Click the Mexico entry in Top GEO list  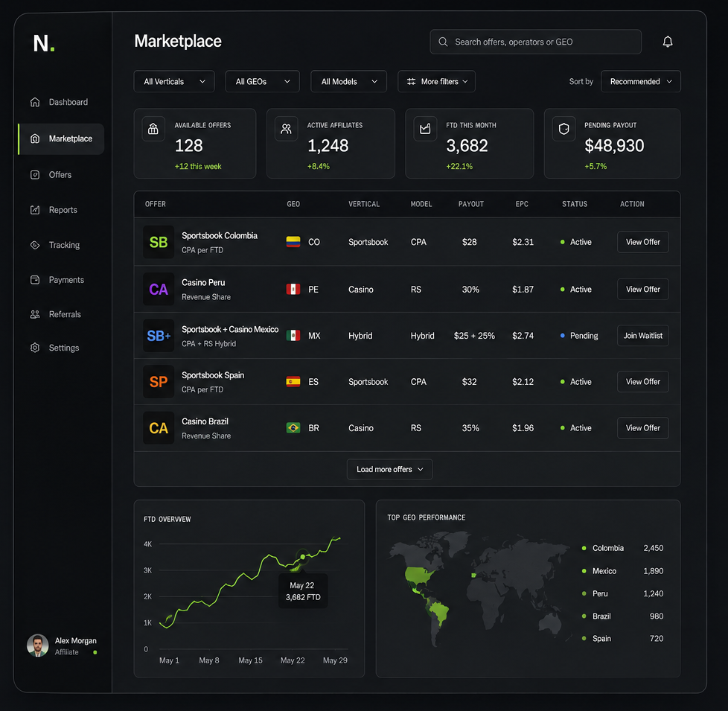tap(622, 571)
